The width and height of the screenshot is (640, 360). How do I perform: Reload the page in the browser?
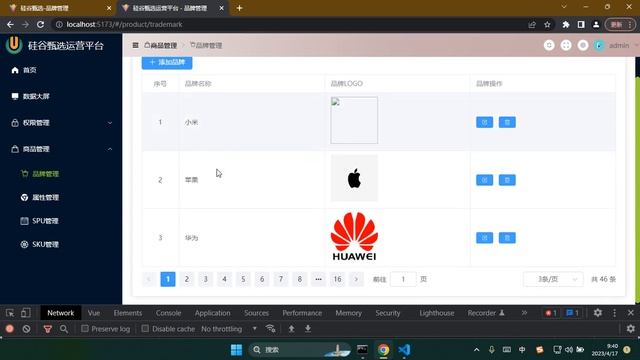point(40,24)
